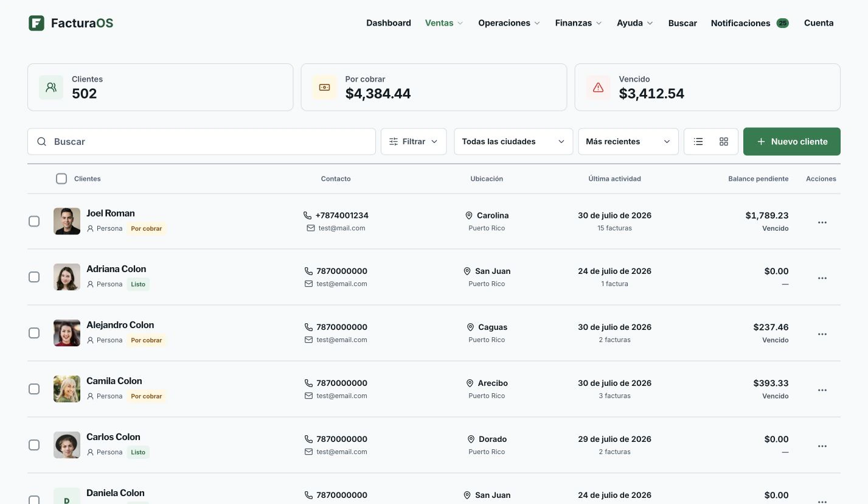Click Balance pendiente column header

click(759, 179)
